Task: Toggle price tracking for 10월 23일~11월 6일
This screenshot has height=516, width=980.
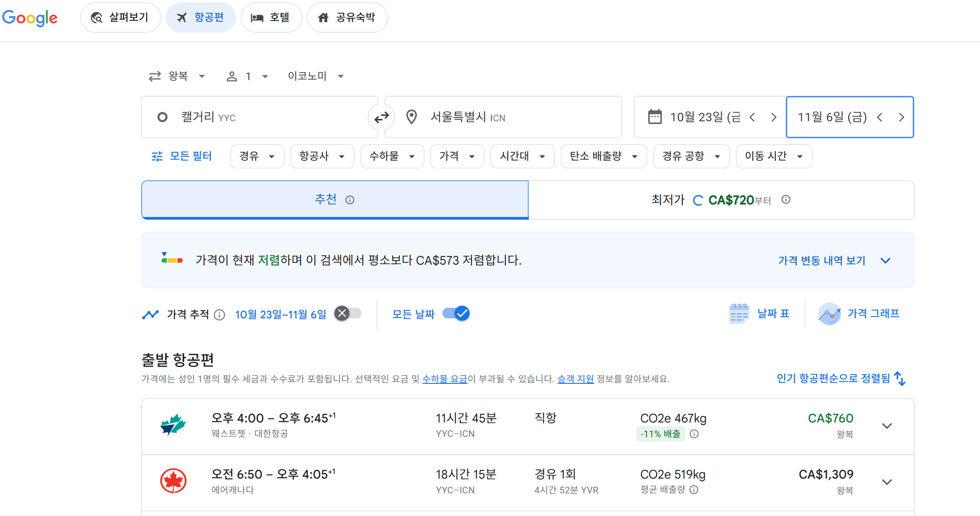Action: 348,314
